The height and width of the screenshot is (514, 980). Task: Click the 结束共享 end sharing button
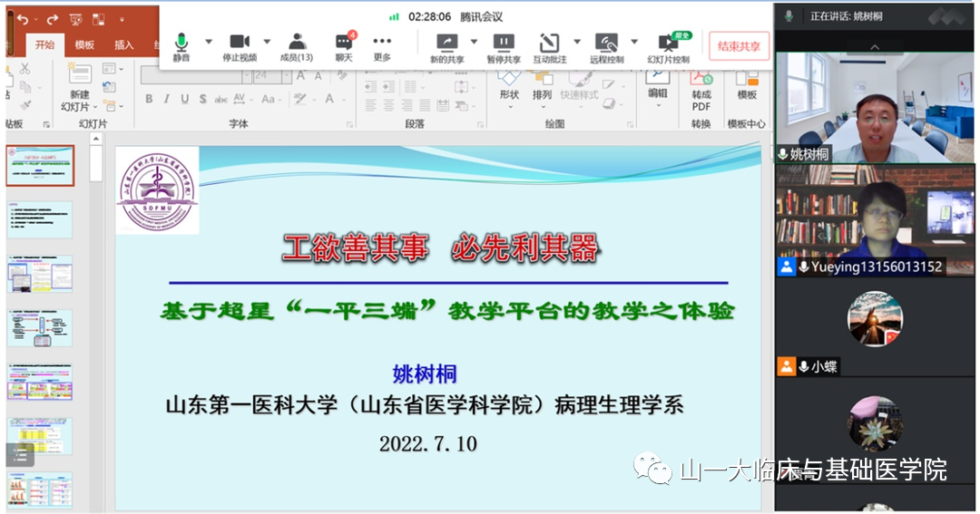click(x=739, y=45)
